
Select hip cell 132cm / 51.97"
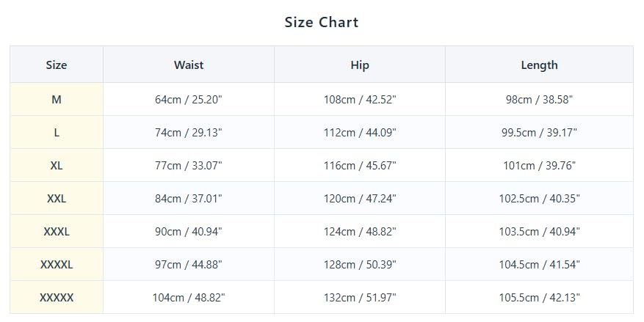360,297
